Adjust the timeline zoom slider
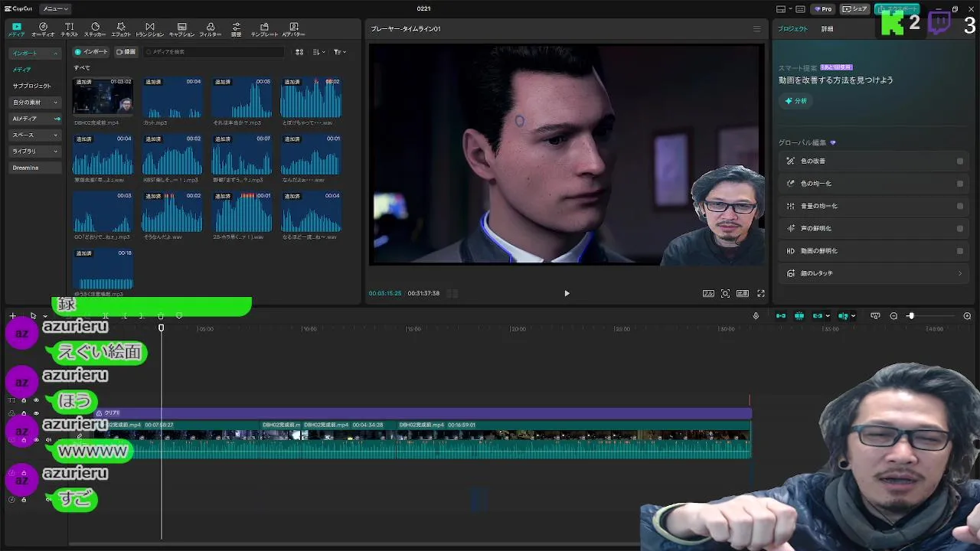This screenshot has width=980, height=551. pyautogui.click(x=911, y=315)
